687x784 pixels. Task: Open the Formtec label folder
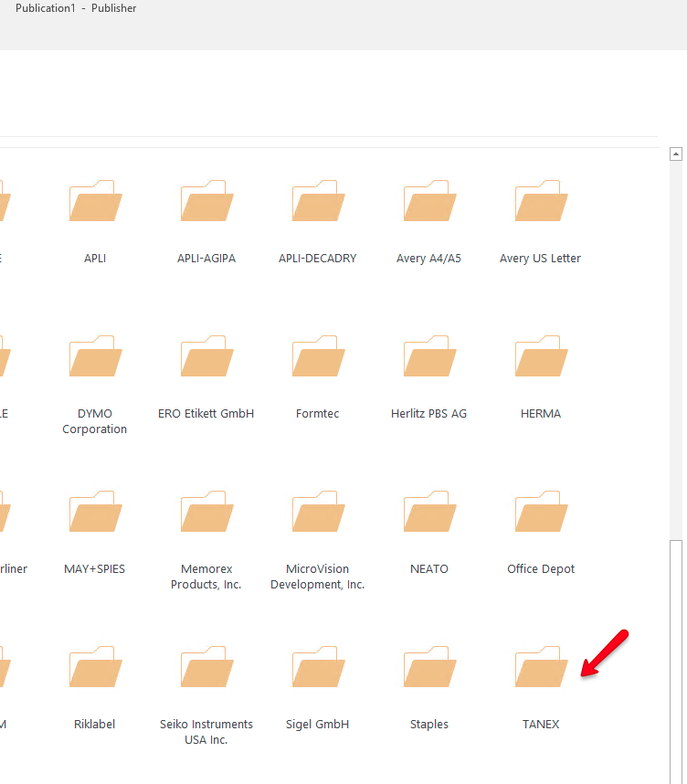tap(318, 357)
